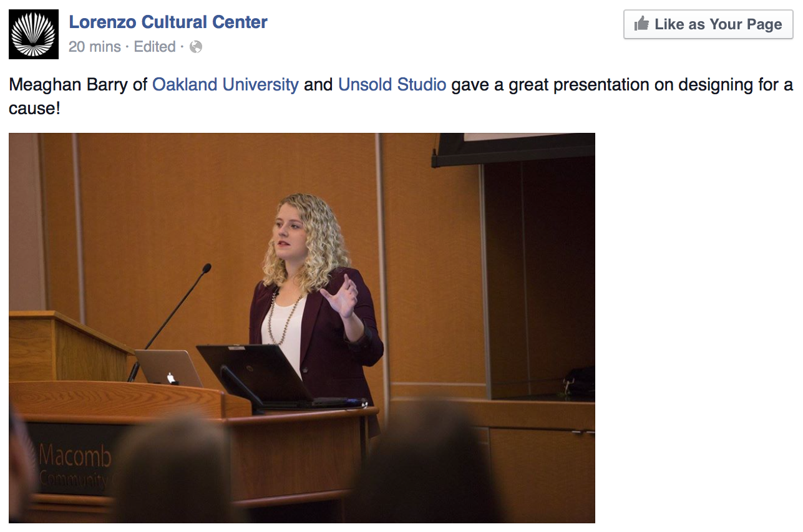Viewport: 803px width, 532px height.
Task: Click the thumbs-up icon in Like button
Action: (641, 24)
